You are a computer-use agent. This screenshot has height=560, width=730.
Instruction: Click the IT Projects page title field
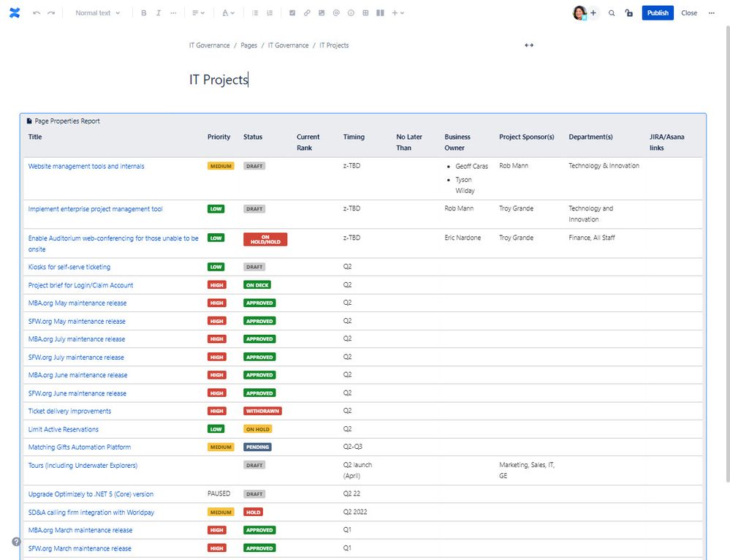point(218,80)
